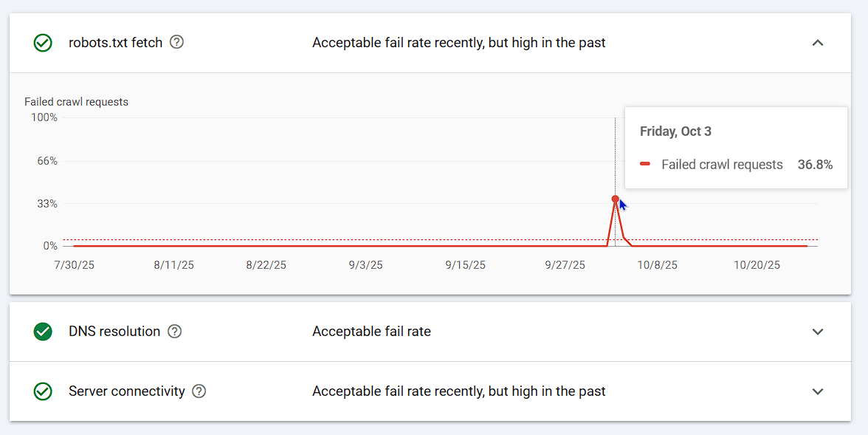The image size is (868, 435).
Task: Click the 9/3/25 date axis label
Action: pos(366,265)
